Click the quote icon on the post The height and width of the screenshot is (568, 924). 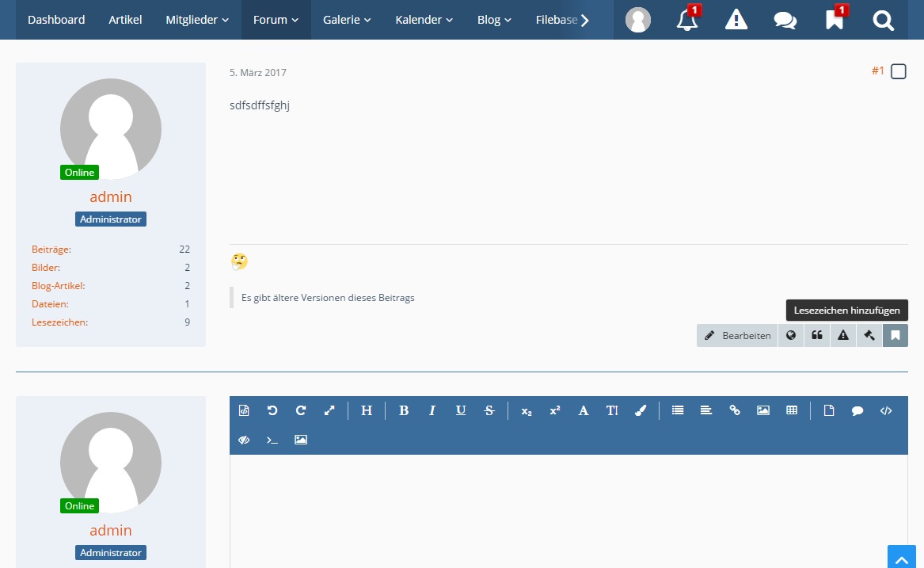click(816, 335)
